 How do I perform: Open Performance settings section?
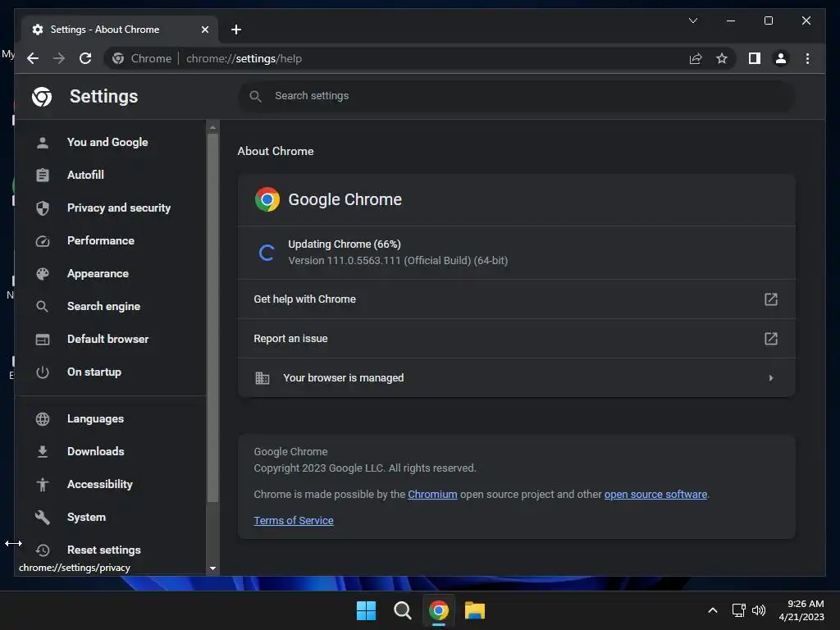(x=101, y=240)
